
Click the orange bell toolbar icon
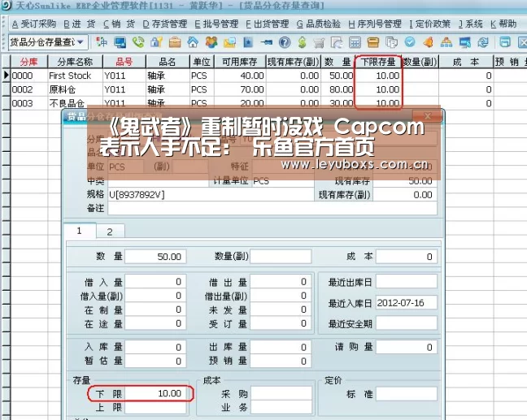coord(428,42)
